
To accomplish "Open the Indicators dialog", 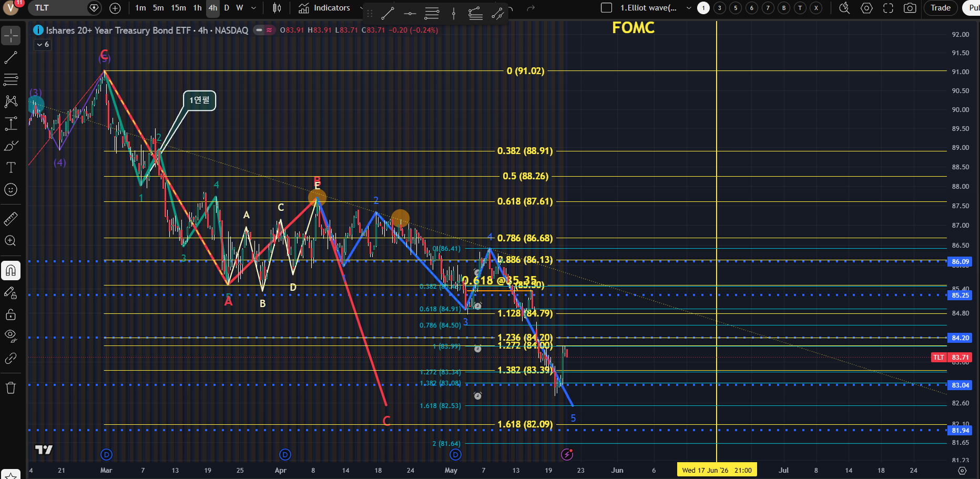I will point(324,8).
